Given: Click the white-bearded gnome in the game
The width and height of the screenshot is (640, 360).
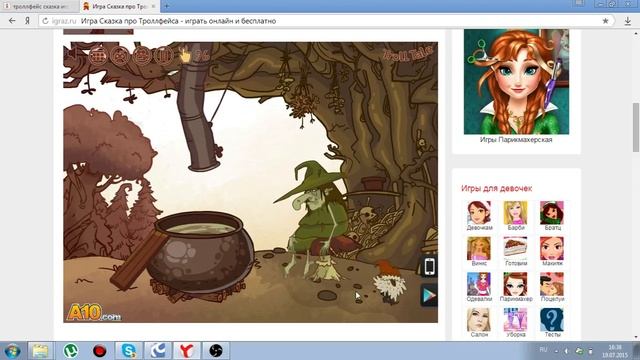Looking at the screenshot, I should pos(389,283).
